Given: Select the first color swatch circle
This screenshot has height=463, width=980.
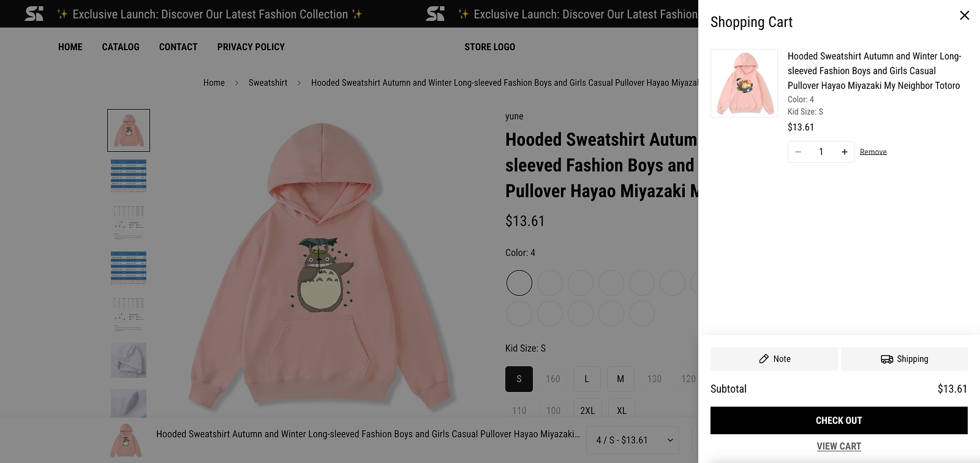Looking at the screenshot, I should click(x=519, y=283).
